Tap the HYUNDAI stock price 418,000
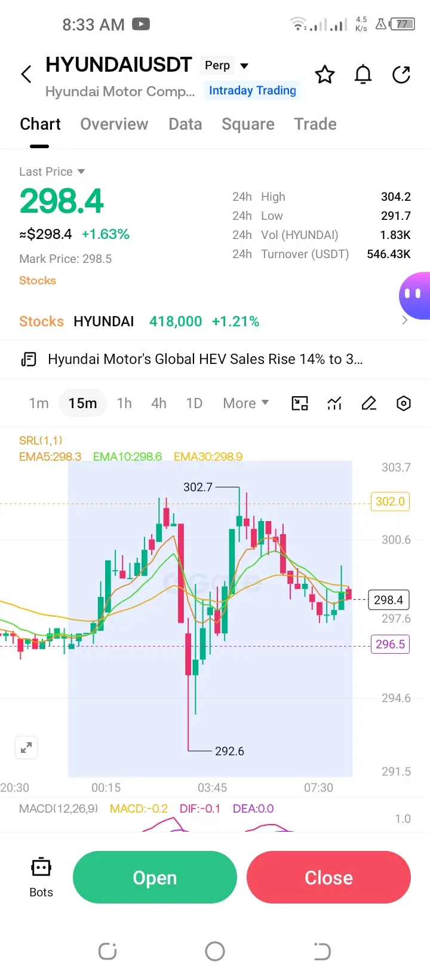This screenshot has width=430, height=980. pyautogui.click(x=176, y=321)
